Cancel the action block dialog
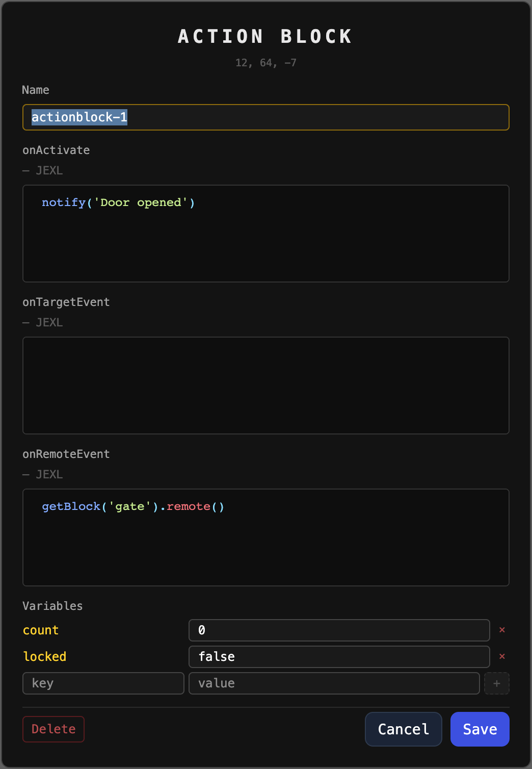The image size is (532, 769). tap(404, 729)
